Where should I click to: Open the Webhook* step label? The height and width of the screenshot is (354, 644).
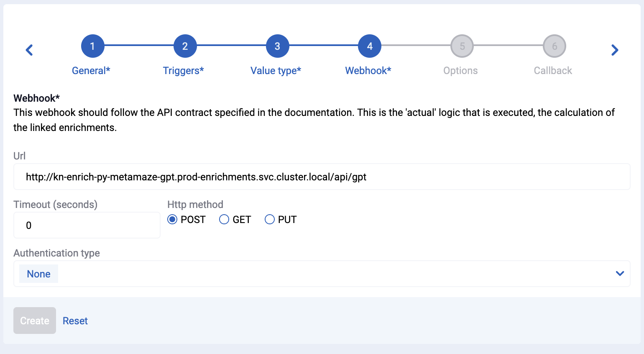pyautogui.click(x=368, y=71)
